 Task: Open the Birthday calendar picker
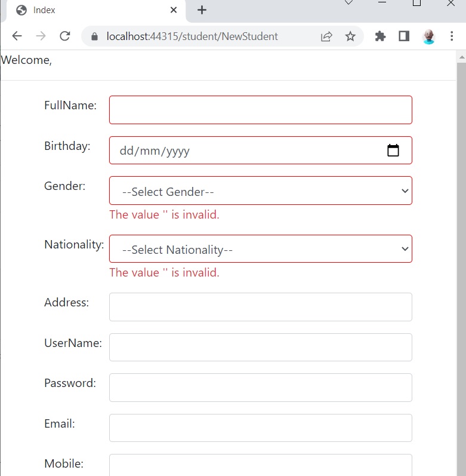tap(393, 151)
